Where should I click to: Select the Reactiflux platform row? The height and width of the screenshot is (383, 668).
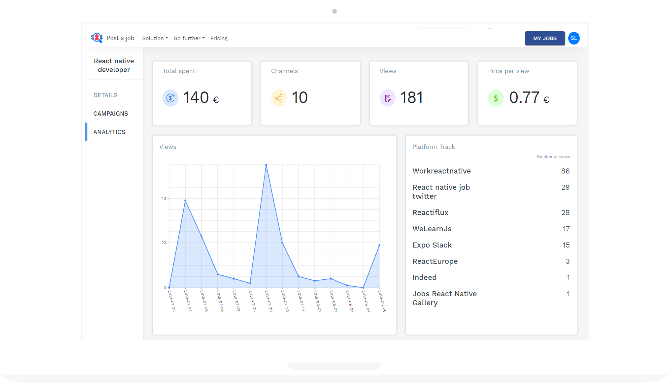(491, 212)
